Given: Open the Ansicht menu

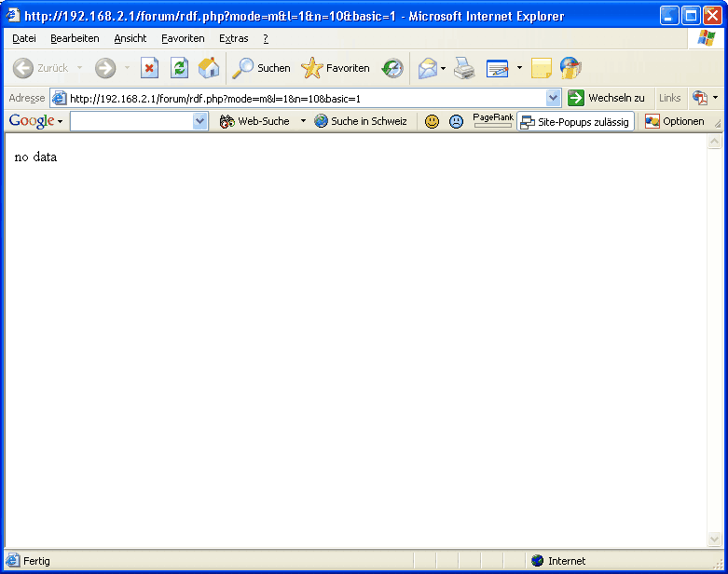Looking at the screenshot, I should (130, 38).
